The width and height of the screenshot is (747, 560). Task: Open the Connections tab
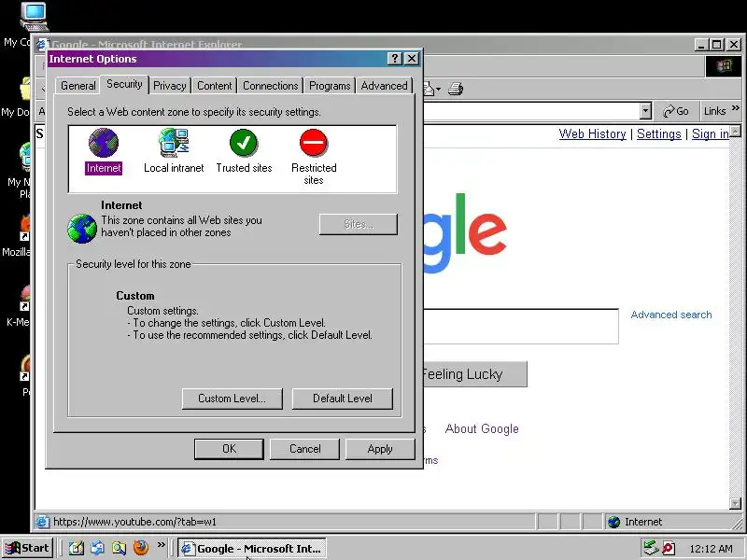point(271,86)
